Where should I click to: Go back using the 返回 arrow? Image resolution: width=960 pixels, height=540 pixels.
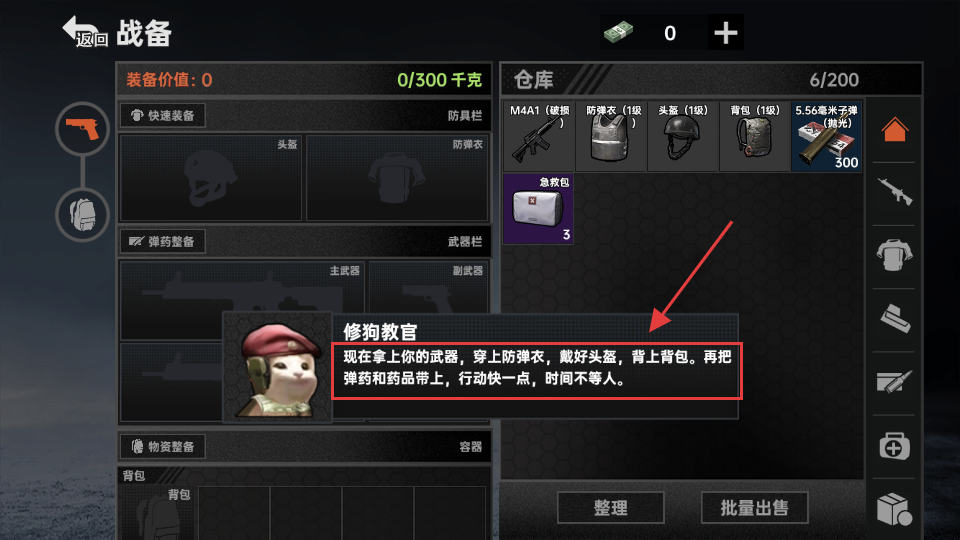[84, 32]
